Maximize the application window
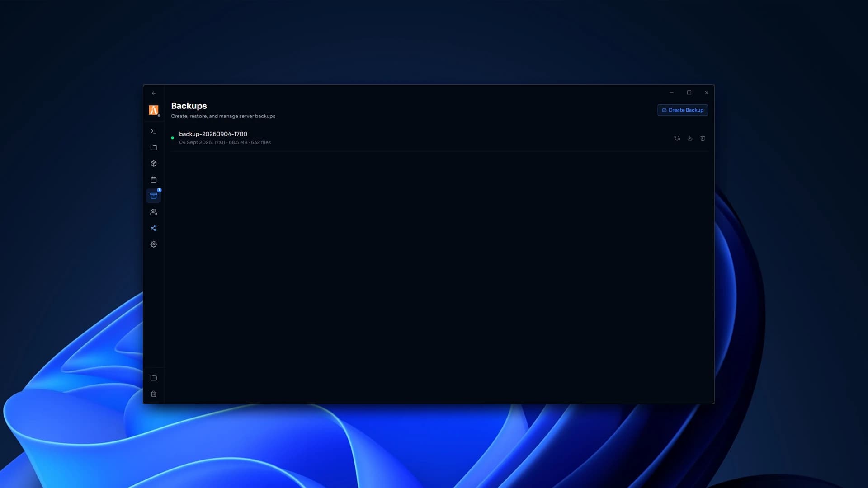Screen dimensions: 868x488 pos(689,93)
